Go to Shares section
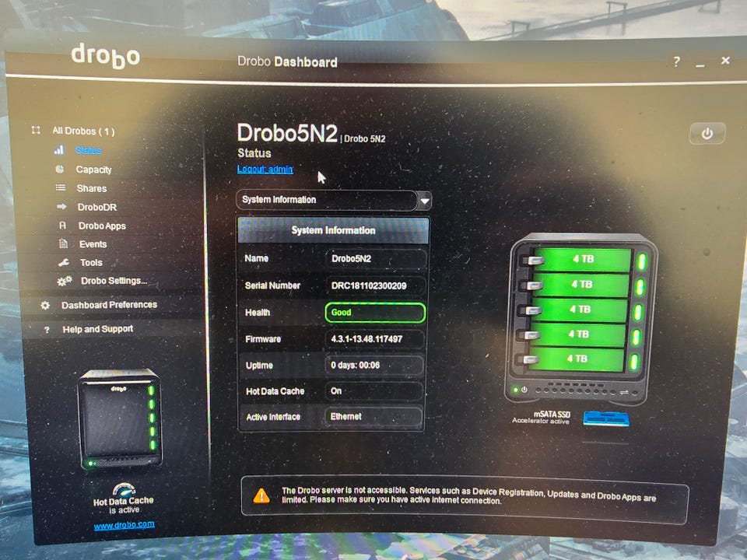This screenshot has width=747, height=560. pyautogui.click(x=92, y=188)
